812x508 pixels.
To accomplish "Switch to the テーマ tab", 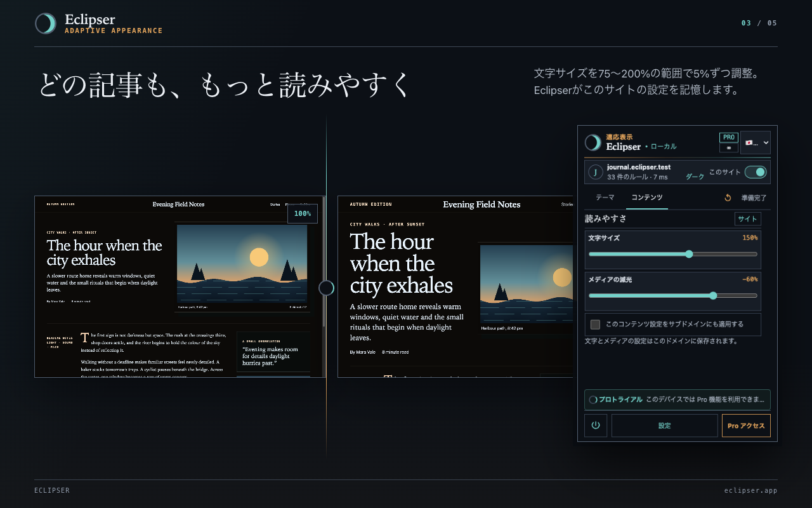I will click(x=605, y=198).
